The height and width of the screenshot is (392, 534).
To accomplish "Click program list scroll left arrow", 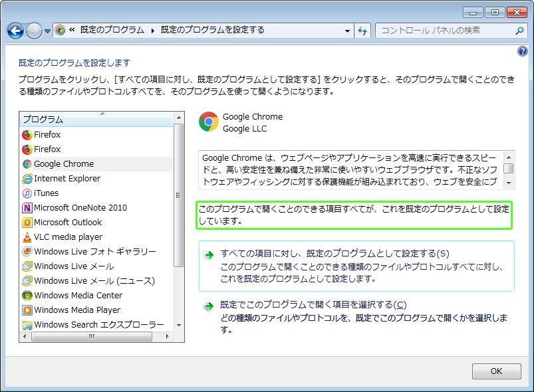I will coord(25,336).
